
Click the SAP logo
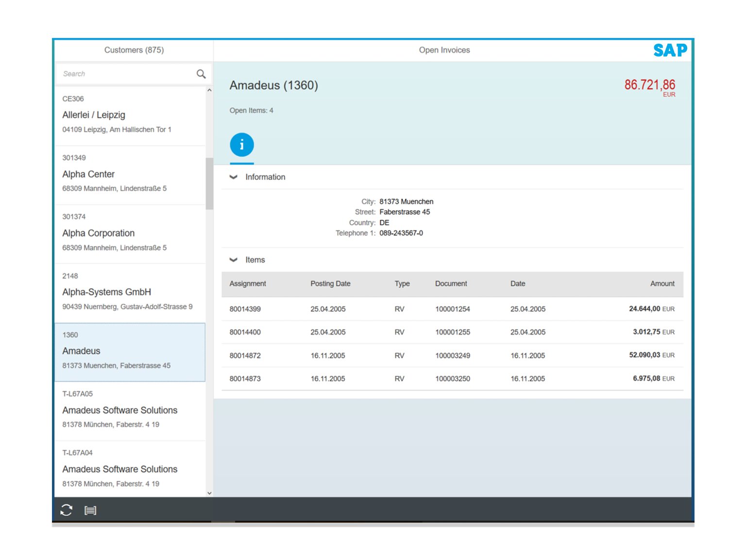(x=670, y=50)
